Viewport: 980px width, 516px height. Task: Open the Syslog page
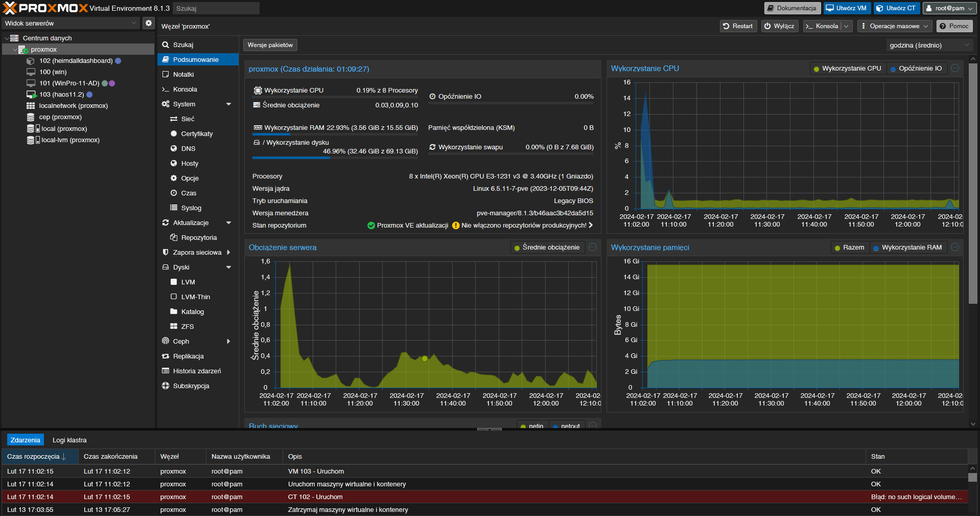coord(191,208)
